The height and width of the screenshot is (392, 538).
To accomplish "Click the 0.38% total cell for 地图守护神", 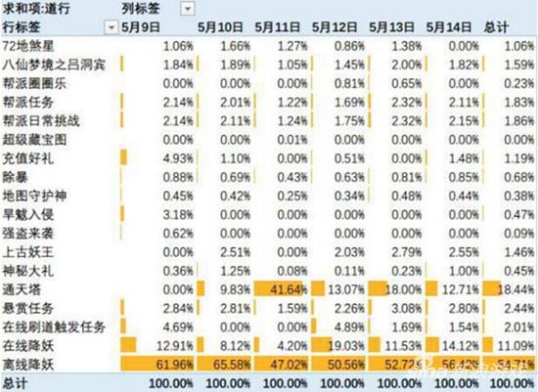I will [x=519, y=196].
